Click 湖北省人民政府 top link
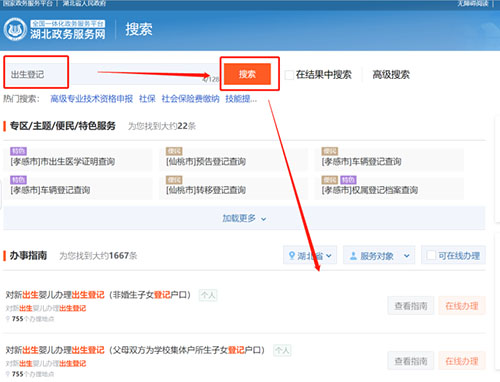The height and width of the screenshot is (382, 500). click(84, 3)
